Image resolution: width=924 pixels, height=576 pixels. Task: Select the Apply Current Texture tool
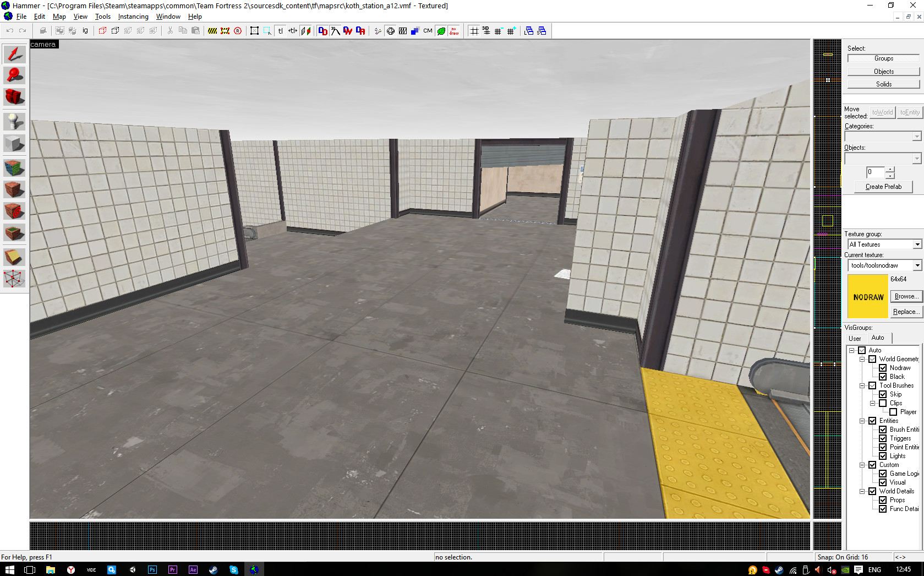14,189
